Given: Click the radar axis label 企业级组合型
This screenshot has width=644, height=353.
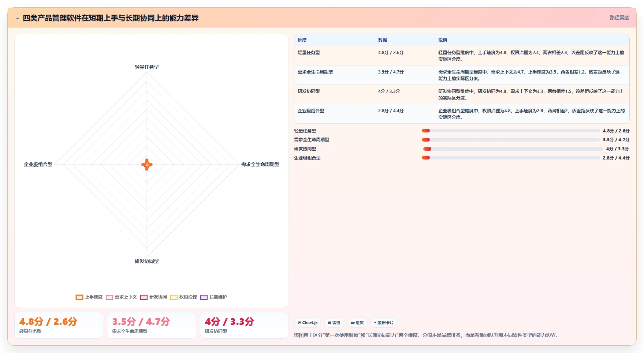Looking at the screenshot, I should pyautogui.click(x=38, y=165).
